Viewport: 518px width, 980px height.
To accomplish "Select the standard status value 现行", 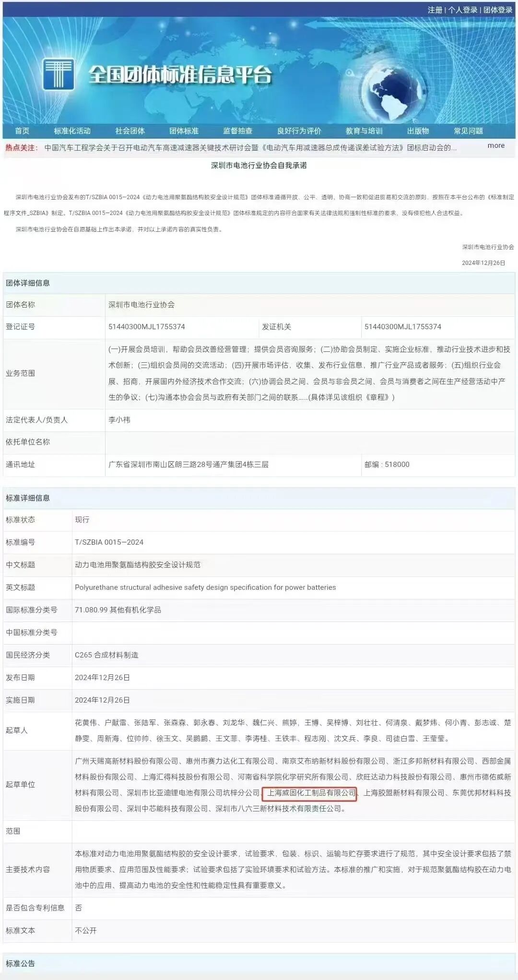I will (82, 520).
